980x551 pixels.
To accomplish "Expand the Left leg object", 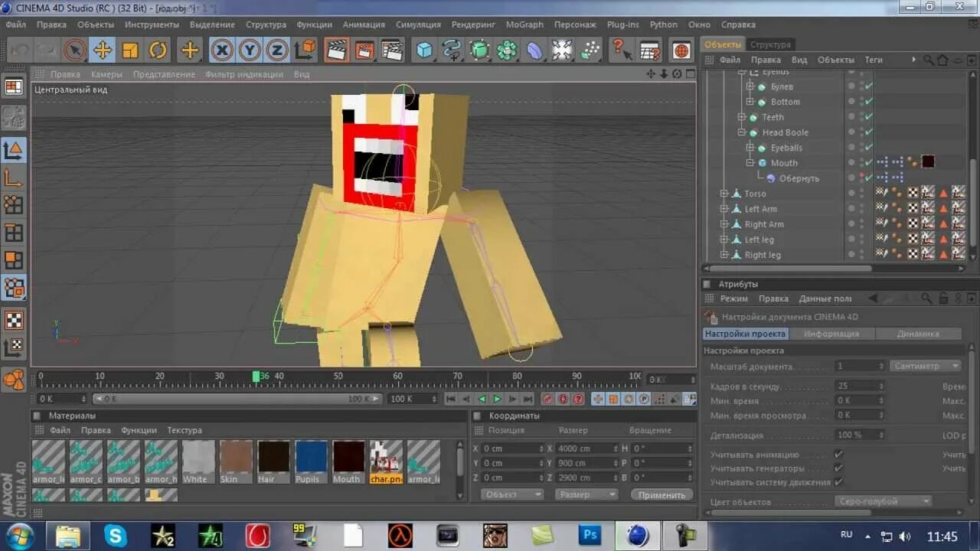I will tap(724, 240).
